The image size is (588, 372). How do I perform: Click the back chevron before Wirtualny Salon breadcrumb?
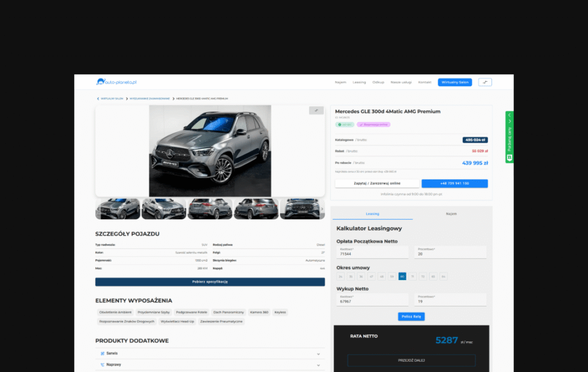click(x=98, y=99)
